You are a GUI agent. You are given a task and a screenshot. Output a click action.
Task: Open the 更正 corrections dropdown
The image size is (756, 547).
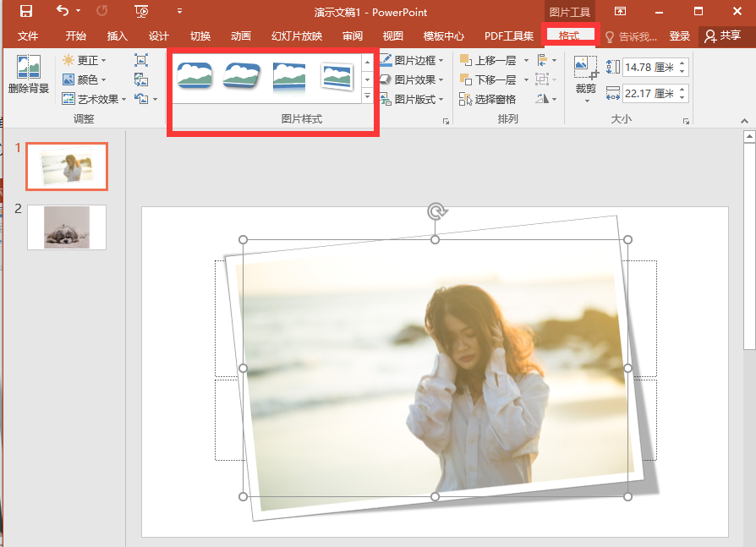[85, 60]
